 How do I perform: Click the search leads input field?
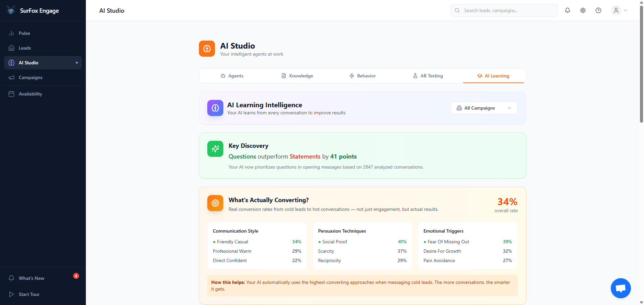coord(503,10)
